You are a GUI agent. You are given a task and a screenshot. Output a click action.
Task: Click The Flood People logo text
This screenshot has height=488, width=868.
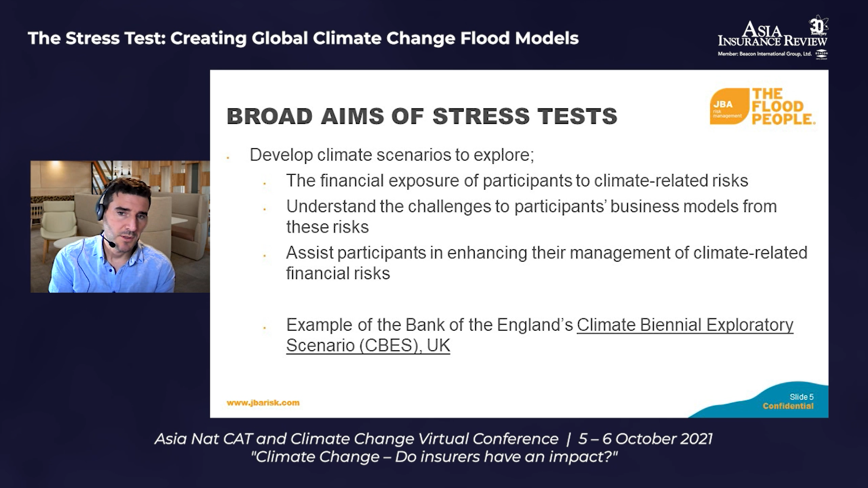[783, 107]
